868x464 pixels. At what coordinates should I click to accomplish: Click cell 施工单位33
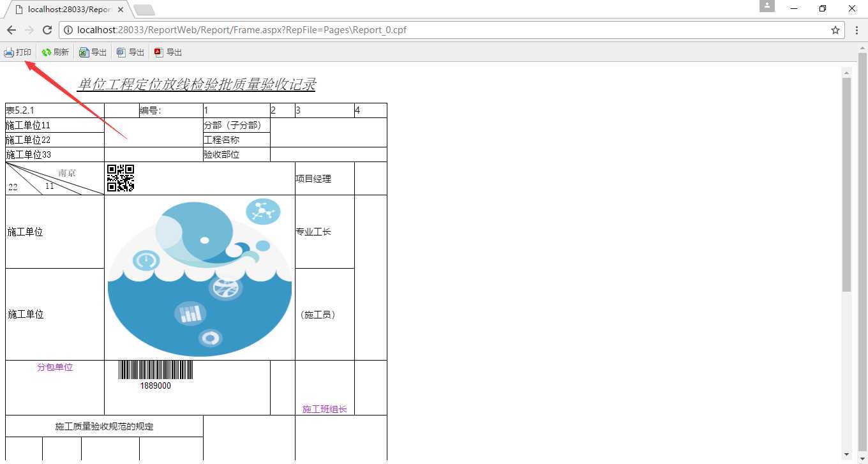pos(54,154)
